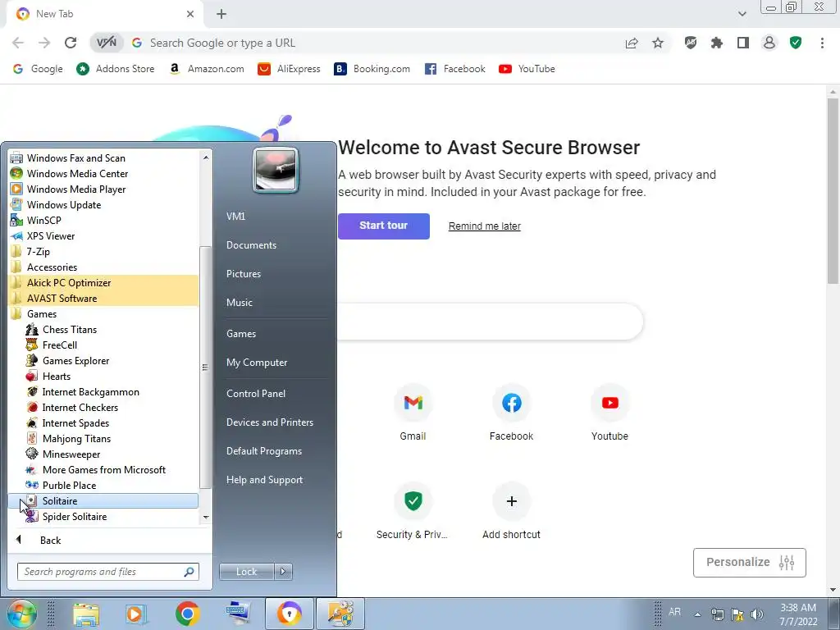Launch Internet Checkers

pos(103,407)
